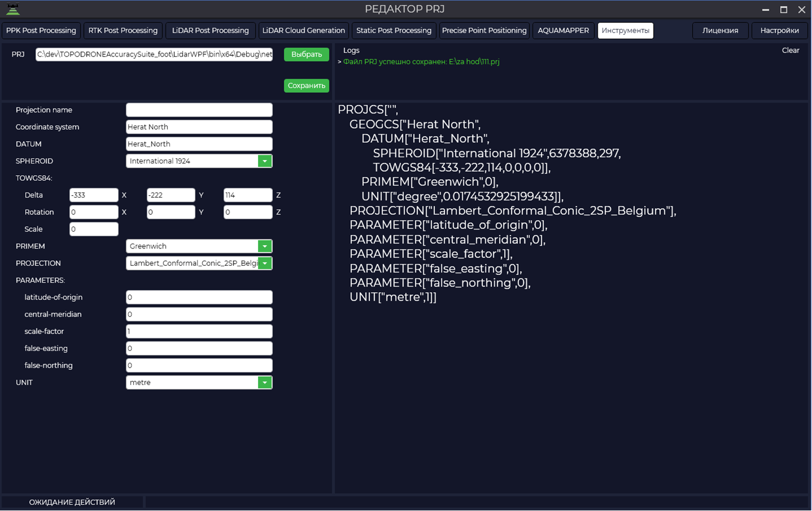Screen dimensions: 812x511
Task: Focus the Rotation Z input field
Action: coord(248,212)
